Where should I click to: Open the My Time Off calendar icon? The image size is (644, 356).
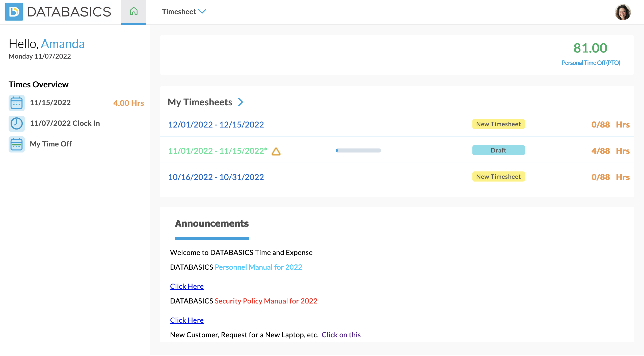point(17,144)
